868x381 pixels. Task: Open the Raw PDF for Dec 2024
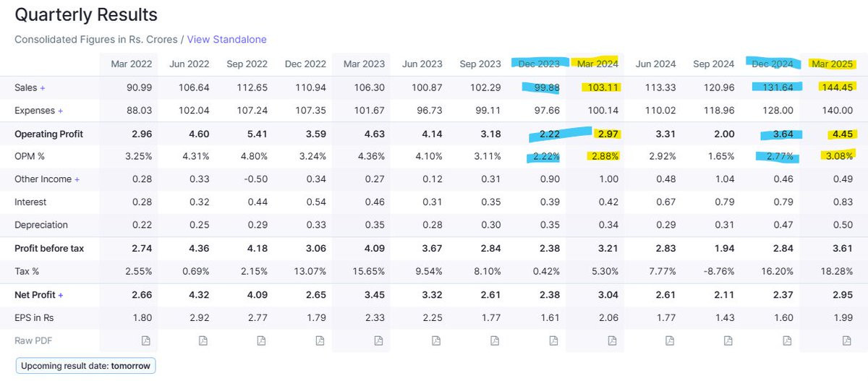pos(786,341)
